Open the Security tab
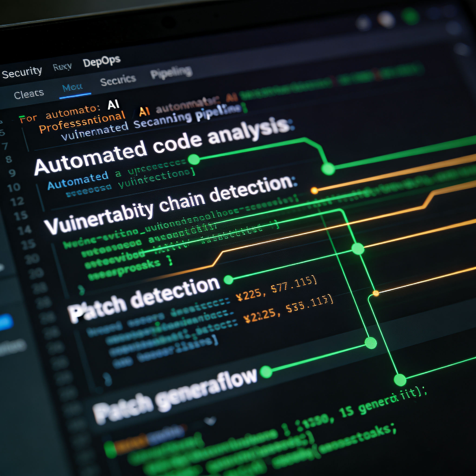This screenshot has width=476, height=476. 22,72
